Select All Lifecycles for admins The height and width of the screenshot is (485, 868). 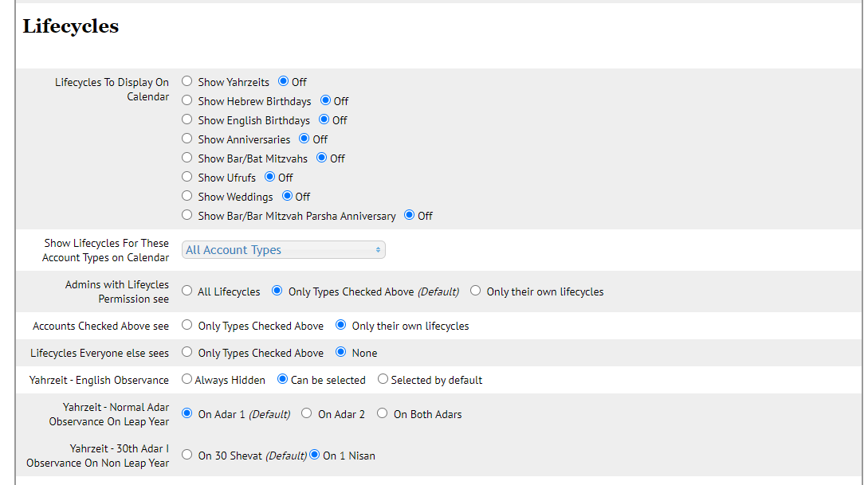[187, 291]
